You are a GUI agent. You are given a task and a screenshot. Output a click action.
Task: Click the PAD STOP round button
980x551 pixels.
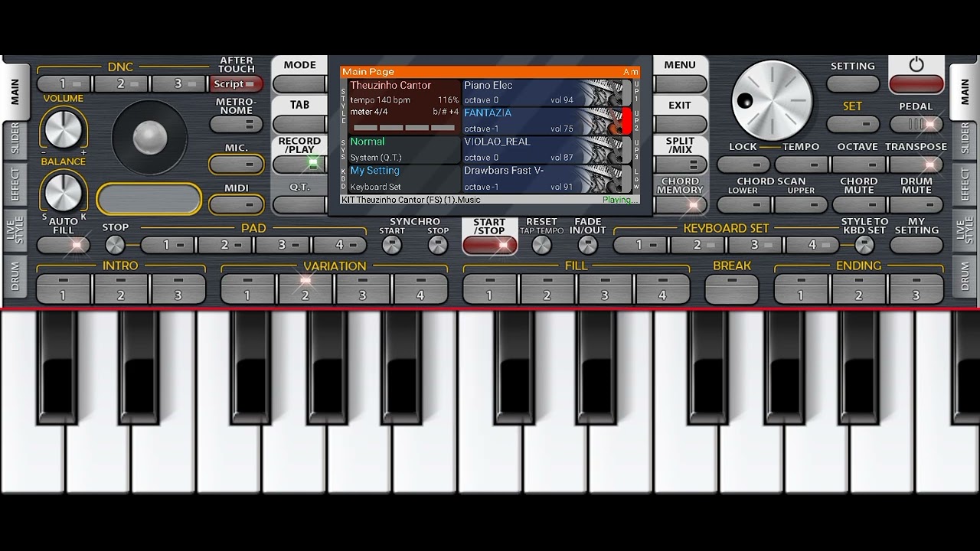115,245
